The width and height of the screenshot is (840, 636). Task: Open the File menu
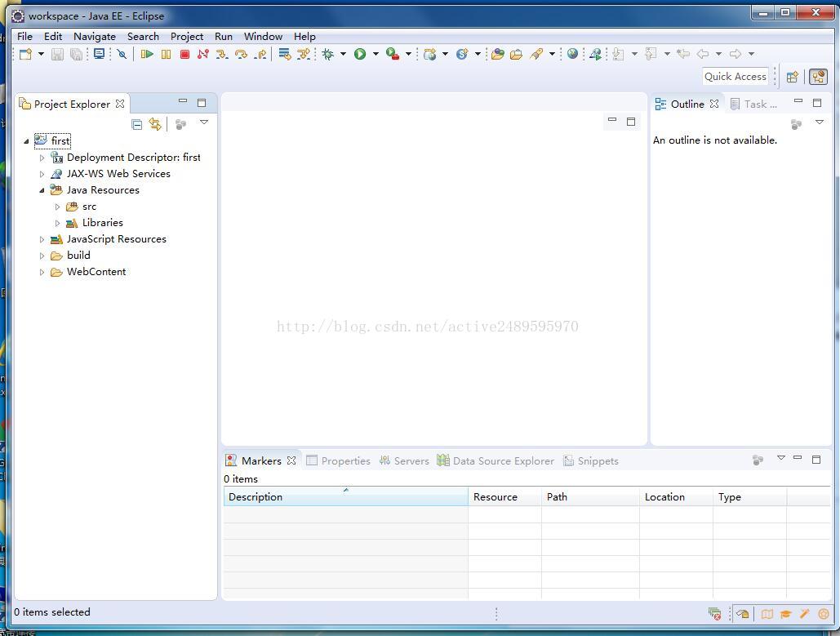[24, 37]
